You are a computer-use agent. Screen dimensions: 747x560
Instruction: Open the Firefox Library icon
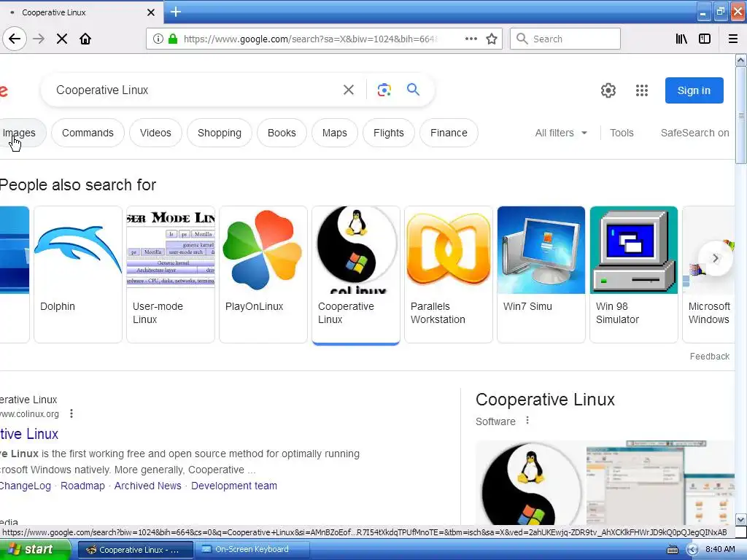681,39
